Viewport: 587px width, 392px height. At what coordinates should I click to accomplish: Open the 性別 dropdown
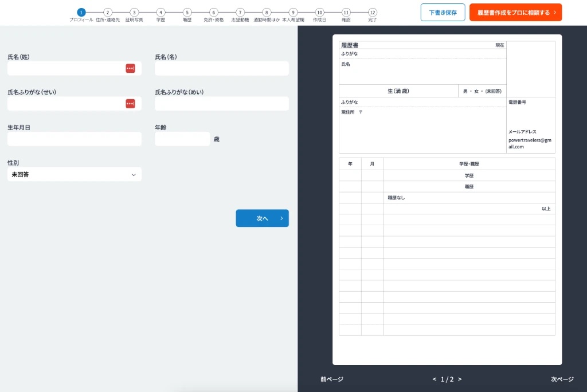click(74, 174)
